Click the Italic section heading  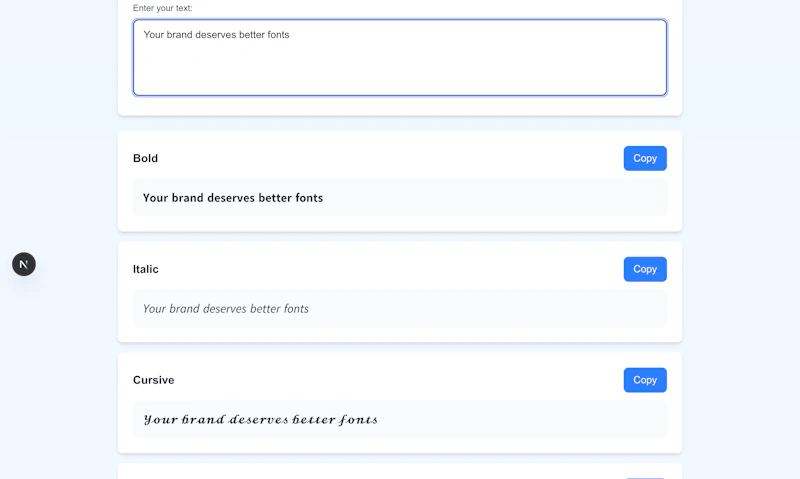pyautogui.click(x=146, y=269)
